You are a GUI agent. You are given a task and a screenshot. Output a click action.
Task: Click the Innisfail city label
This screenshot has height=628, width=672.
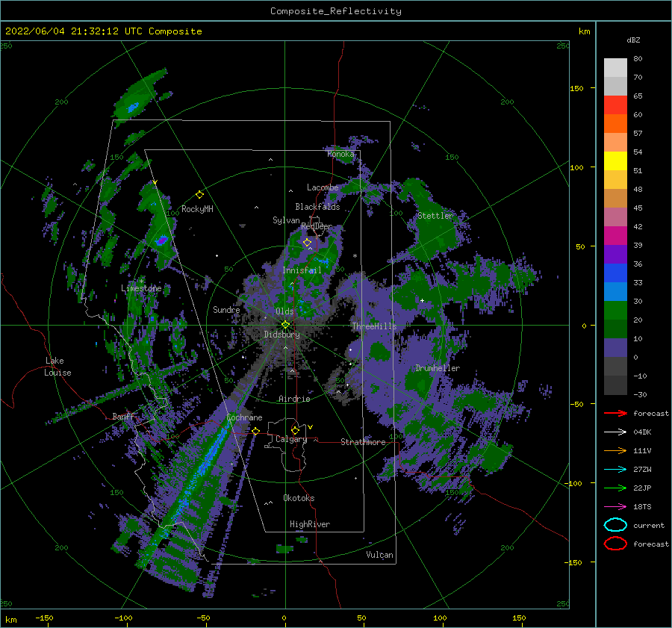(x=302, y=270)
